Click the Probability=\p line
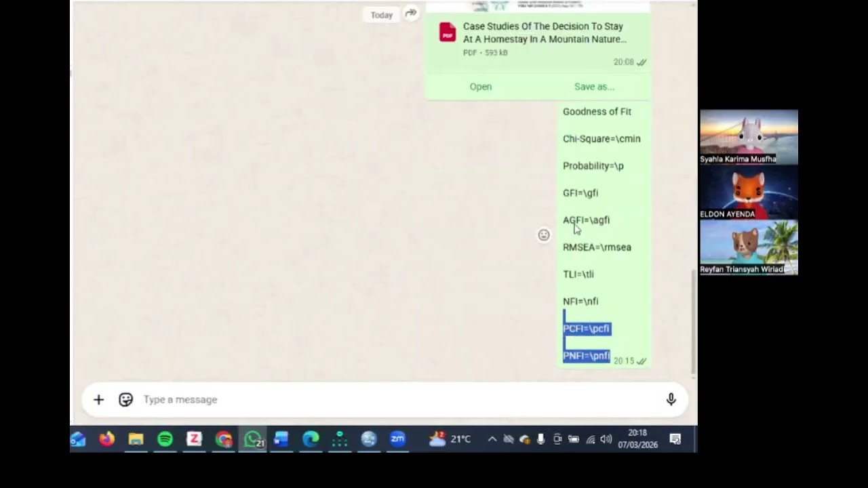868x488 pixels. [x=593, y=166]
